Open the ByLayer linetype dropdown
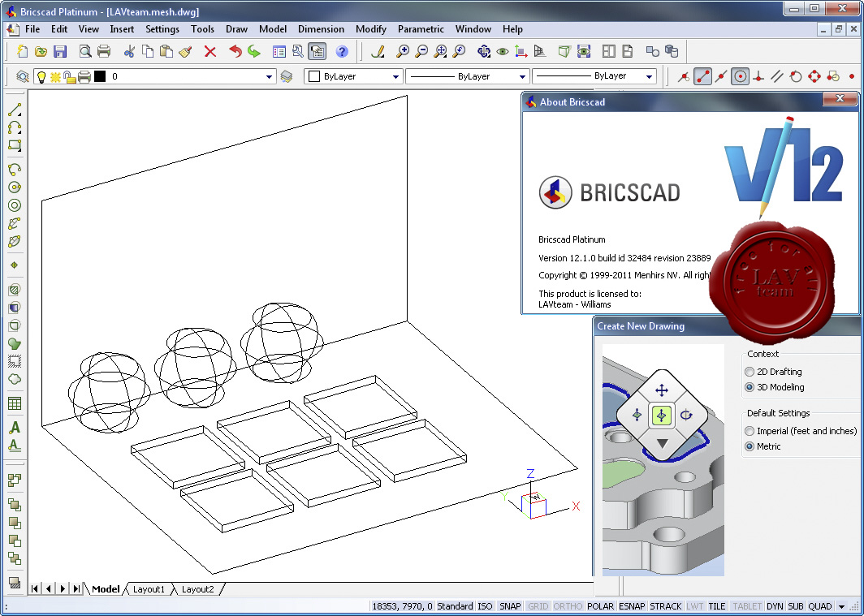This screenshot has height=616, width=864. [x=522, y=76]
